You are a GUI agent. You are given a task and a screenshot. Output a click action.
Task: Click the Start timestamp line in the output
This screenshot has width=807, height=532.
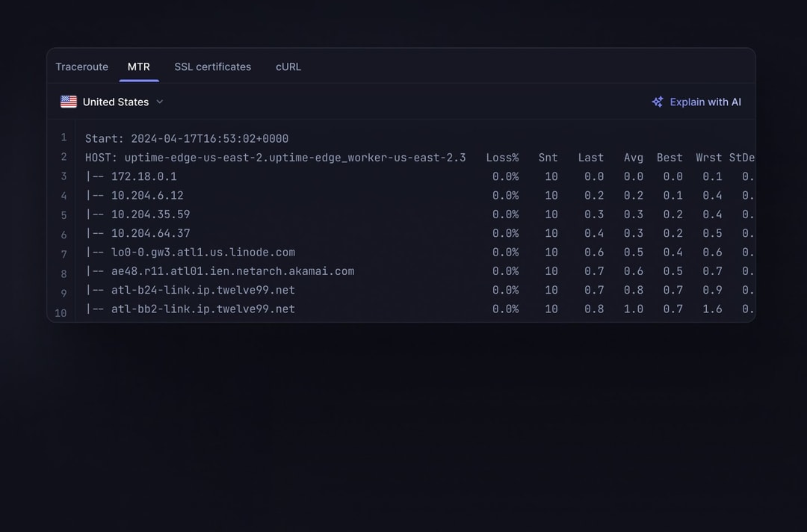[187, 139]
